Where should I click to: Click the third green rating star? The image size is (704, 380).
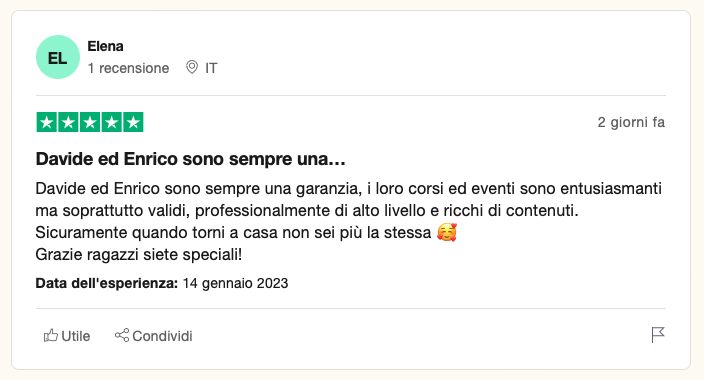pyautogui.click(x=90, y=122)
